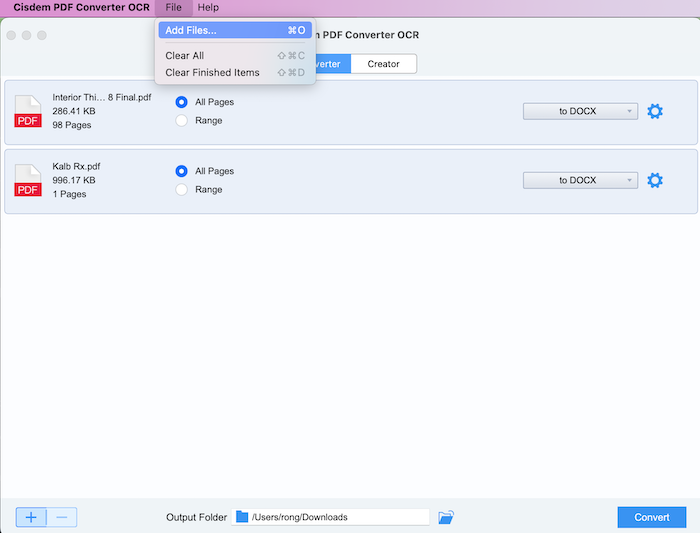Select Range for Interior Thi… 8 Final.pdf
The height and width of the screenshot is (533, 700).
(182, 121)
